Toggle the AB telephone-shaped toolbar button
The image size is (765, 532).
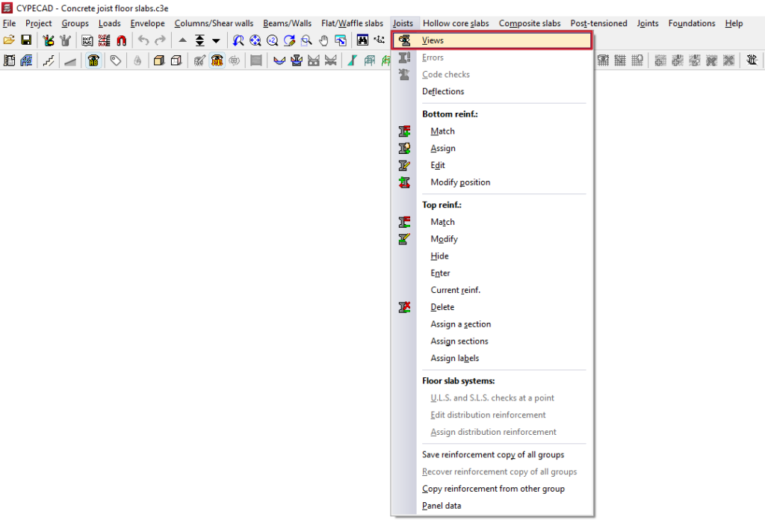pyautogui.click(x=93, y=61)
